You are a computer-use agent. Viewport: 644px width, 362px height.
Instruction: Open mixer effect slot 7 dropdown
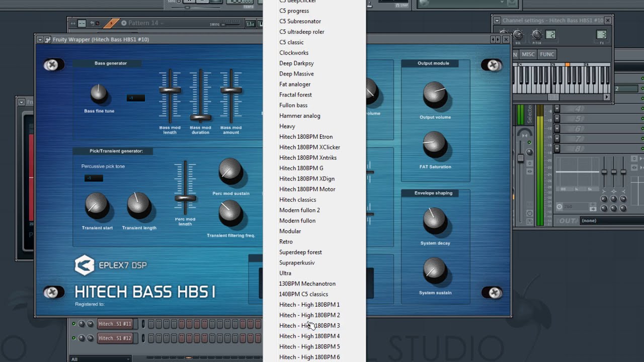[x=557, y=139]
